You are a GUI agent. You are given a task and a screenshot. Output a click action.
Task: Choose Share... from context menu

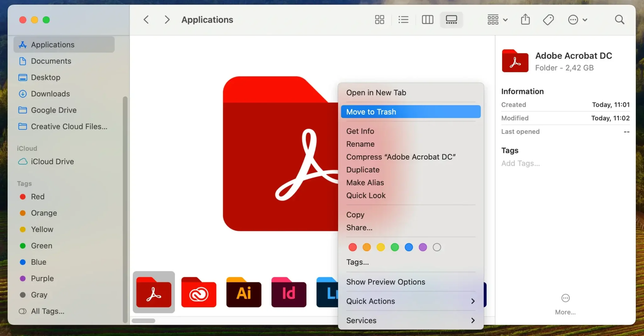411,227
